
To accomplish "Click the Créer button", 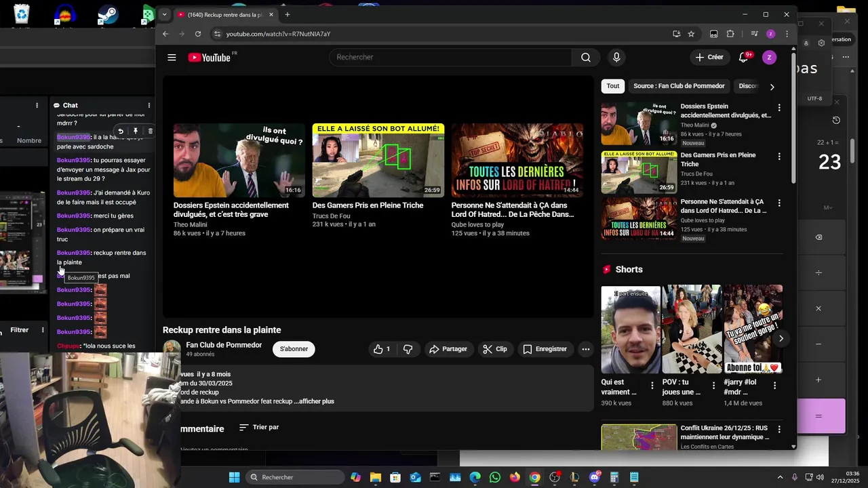I will 709,58.
